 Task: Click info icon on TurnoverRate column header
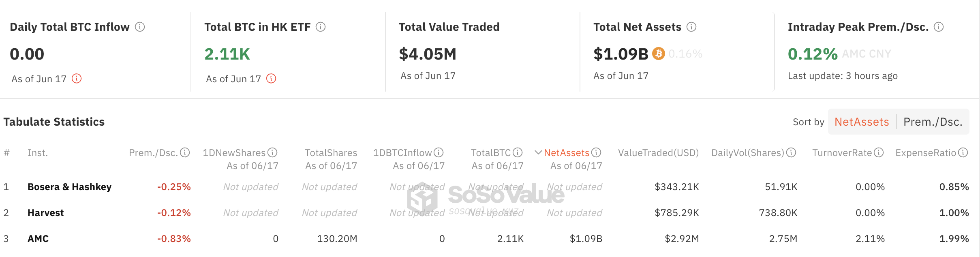click(879, 152)
